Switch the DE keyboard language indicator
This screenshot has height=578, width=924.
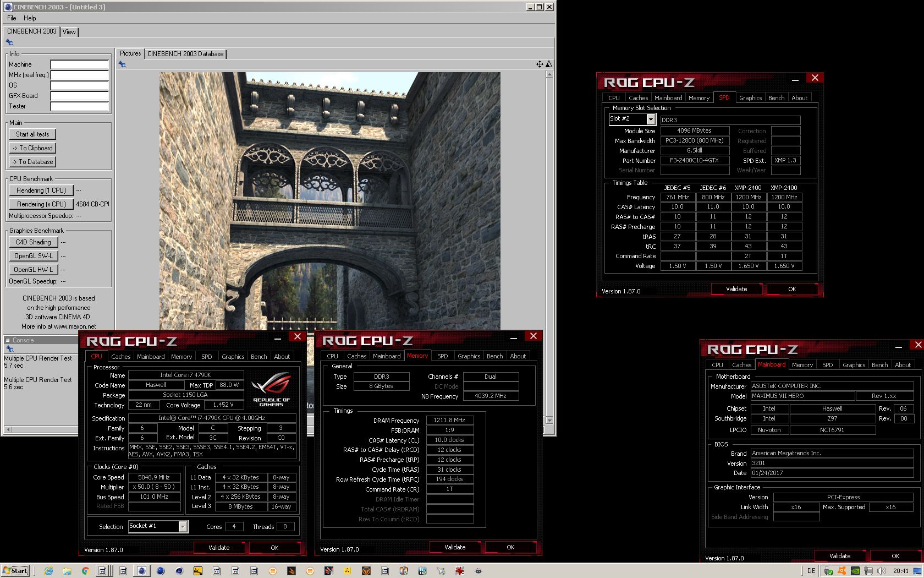pos(811,571)
